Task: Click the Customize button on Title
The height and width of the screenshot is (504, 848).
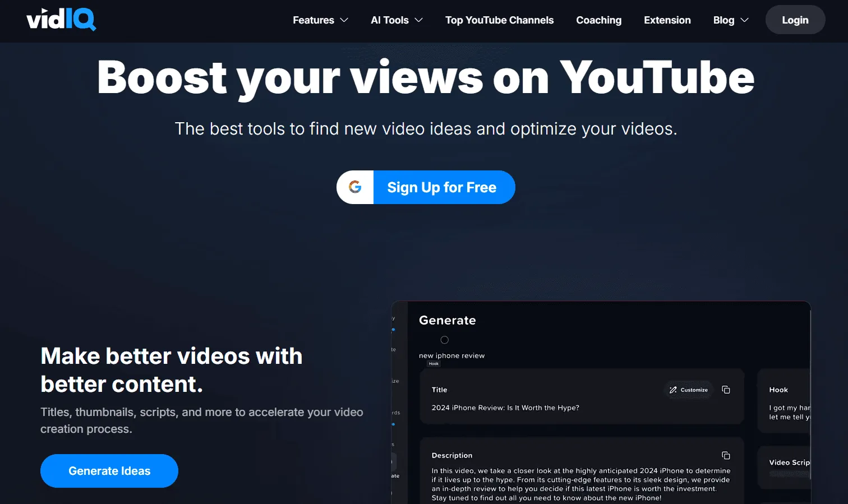Action: (x=688, y=390)
